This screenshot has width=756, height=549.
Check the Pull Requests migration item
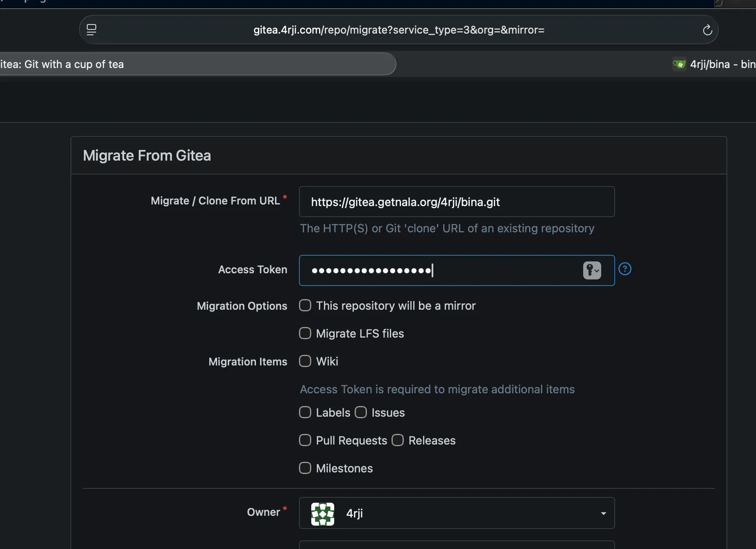click(305, 440)
